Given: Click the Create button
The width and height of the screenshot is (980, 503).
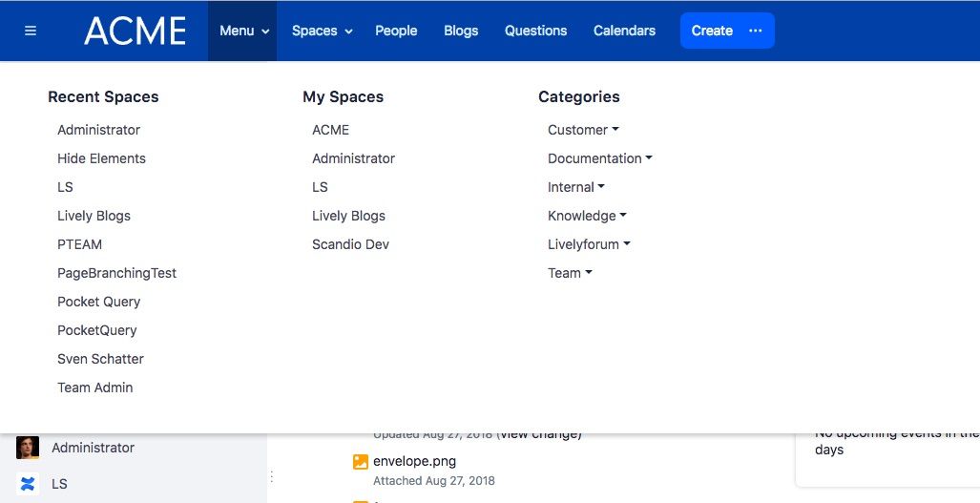Looking at the screenshot, I should (x=711, y=31).
